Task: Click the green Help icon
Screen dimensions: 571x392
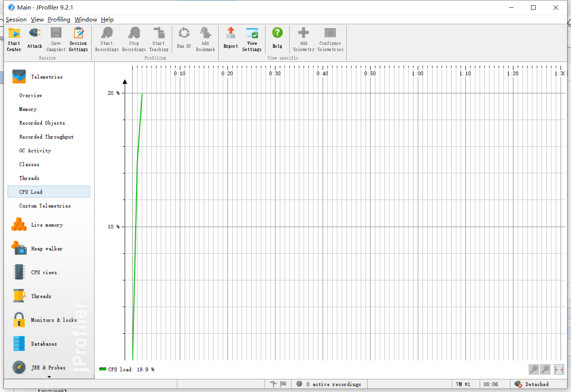Action: 278,33
